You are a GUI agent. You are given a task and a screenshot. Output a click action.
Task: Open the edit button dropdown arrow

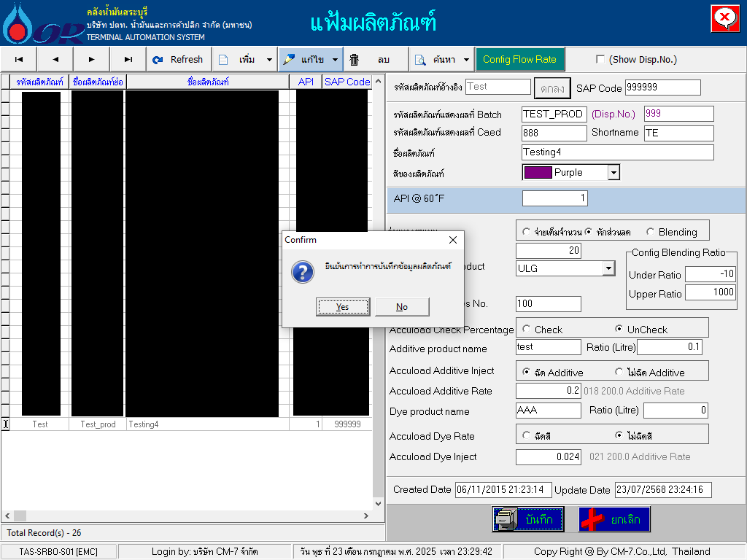335,60
